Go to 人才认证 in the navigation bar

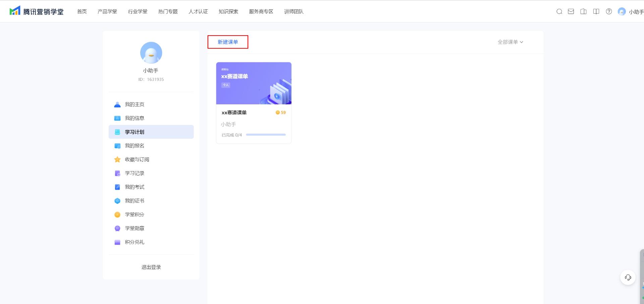coord(198,12)
